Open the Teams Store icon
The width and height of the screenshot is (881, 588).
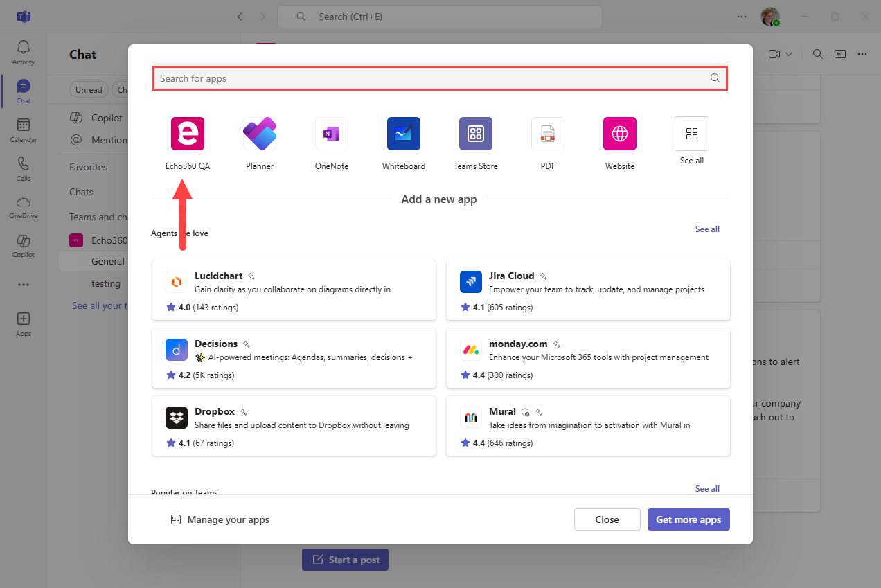476,134
